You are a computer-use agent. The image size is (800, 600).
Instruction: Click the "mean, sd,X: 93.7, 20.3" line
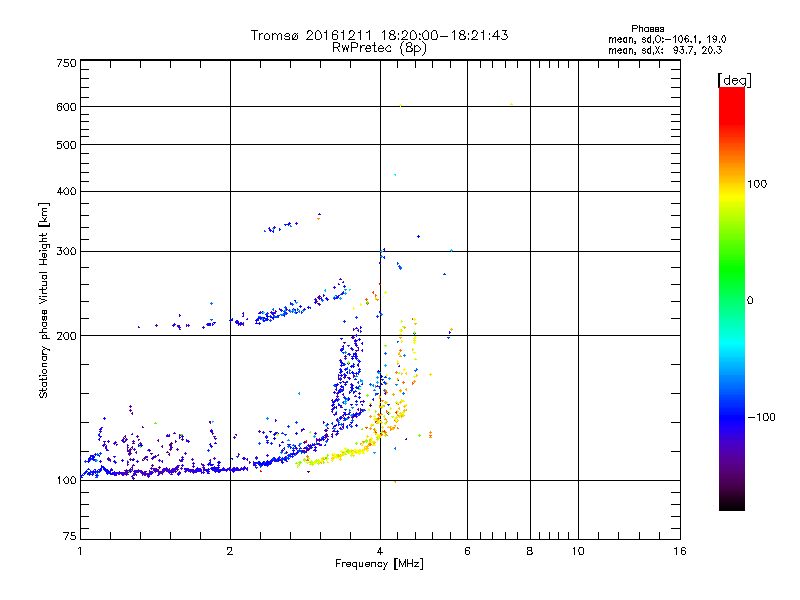click(x=665, y=50)
